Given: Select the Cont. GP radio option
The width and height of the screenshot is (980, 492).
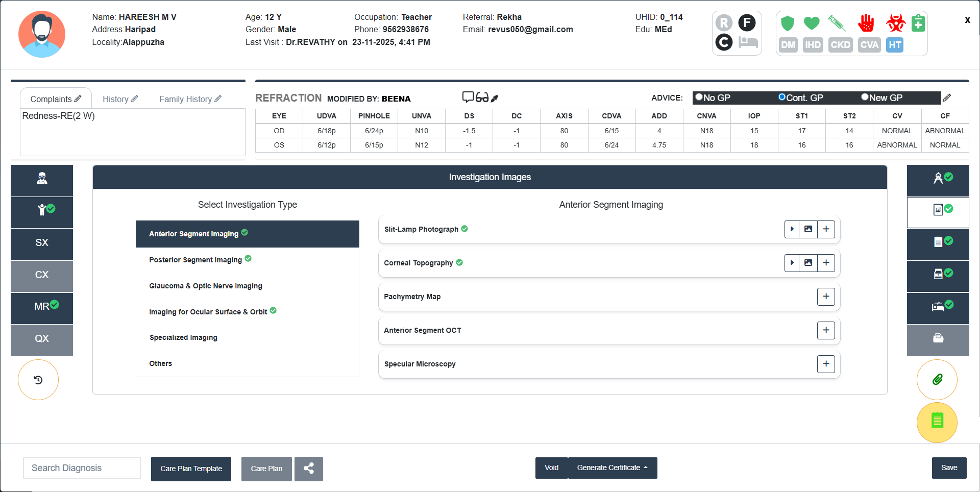Looking at the screenshot, I should [782, 97].
